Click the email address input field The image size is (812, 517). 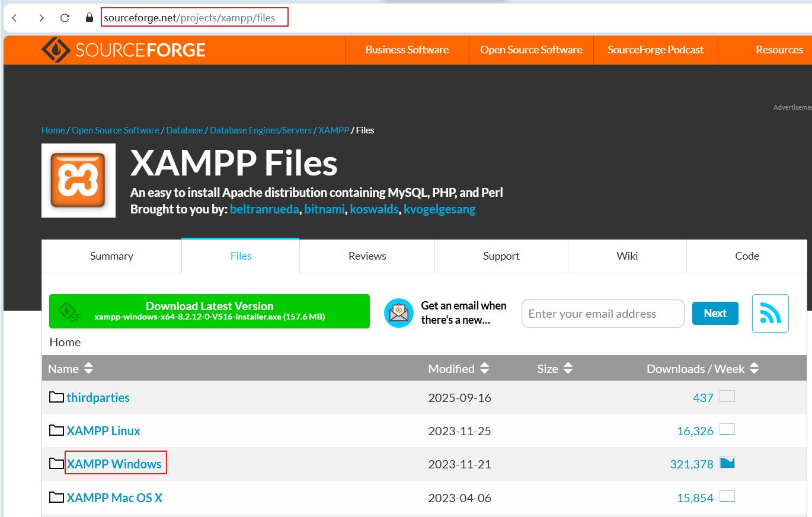pyautogui.click(x=602, y=314)
